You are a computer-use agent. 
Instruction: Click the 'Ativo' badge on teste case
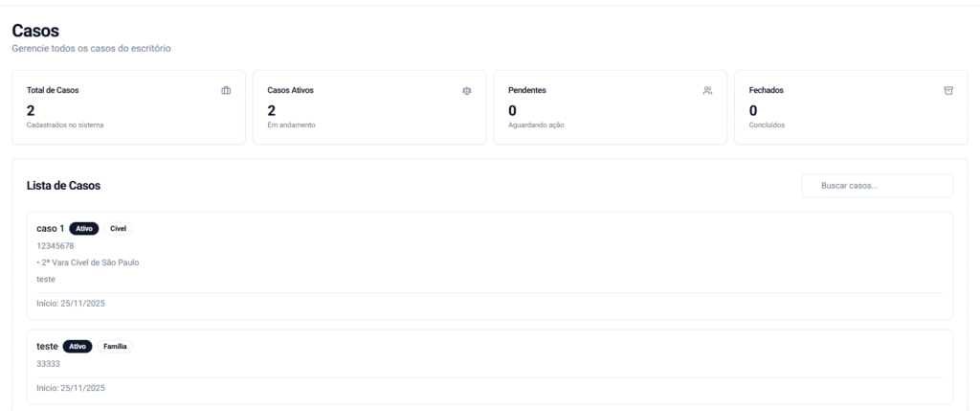(x=78, y=346)
